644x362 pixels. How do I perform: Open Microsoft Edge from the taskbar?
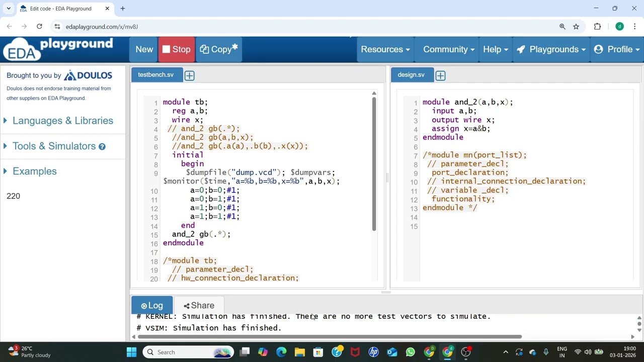281,352
